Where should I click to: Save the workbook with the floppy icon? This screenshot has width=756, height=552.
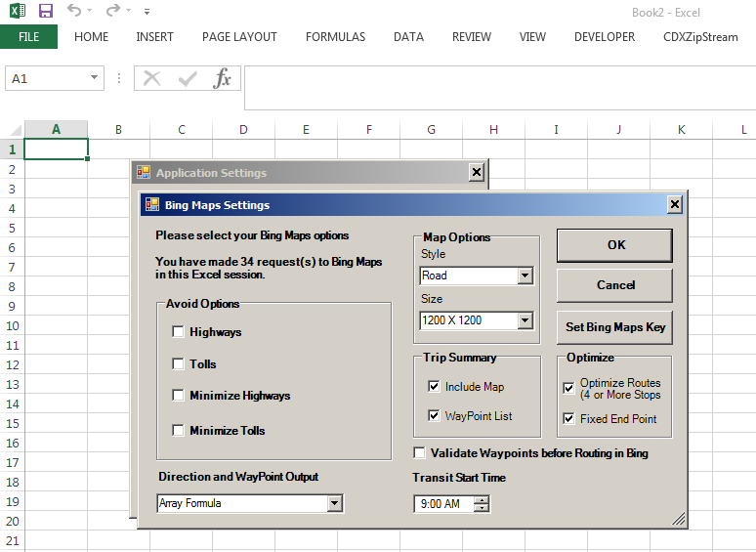pyautogui.click(x=46, y=10)
